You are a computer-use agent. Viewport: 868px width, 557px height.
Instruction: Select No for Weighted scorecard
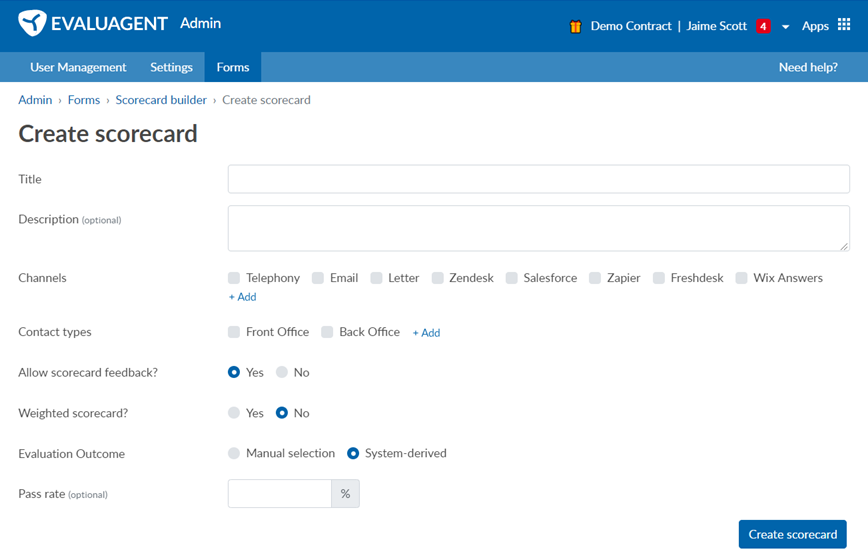282,412
